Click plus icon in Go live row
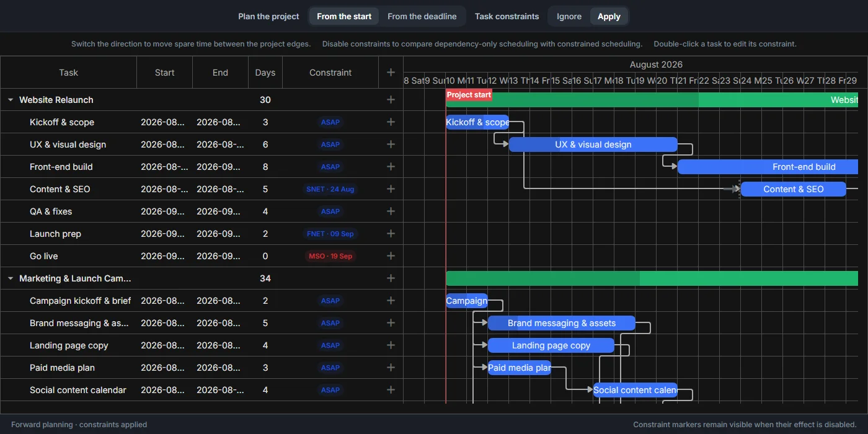The height and width of the screenshot is (434, 868). pos(391,256)
